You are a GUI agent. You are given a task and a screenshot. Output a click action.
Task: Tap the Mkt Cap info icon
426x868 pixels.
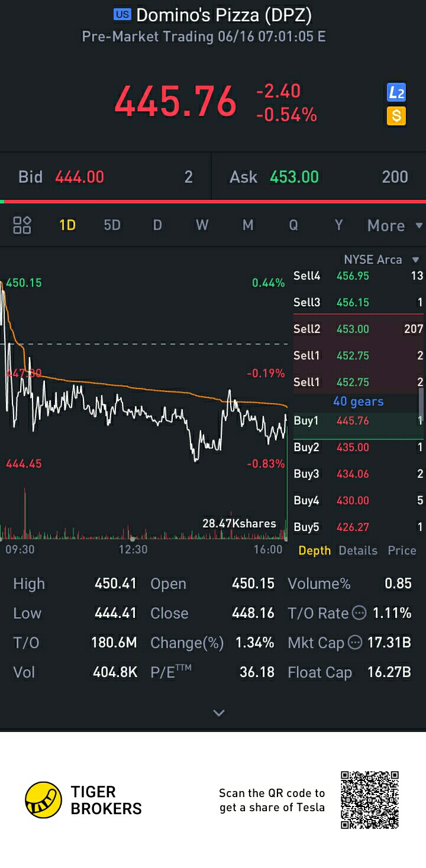[x=354, y=642]
